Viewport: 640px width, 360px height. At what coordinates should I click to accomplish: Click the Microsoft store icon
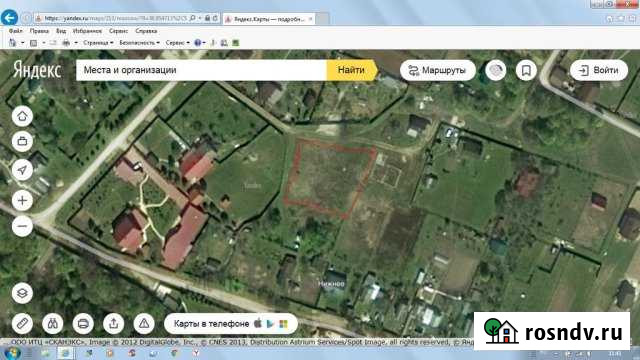pos(283,324)
